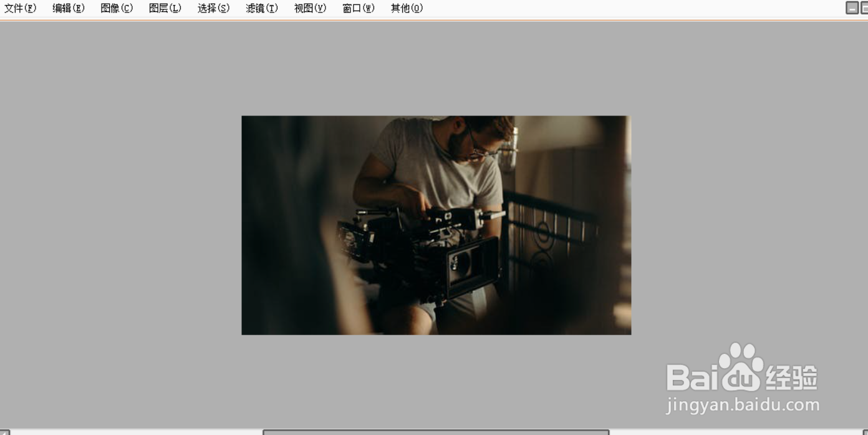The image size is (868, 435).
Task: Click the cameraman photo on canvas
Action: point(436,225)
